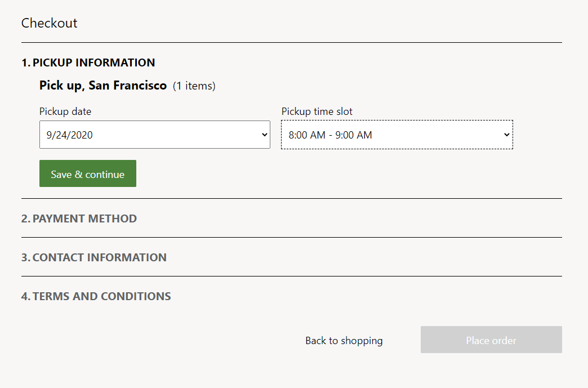Open the Pickup date combo box
This screenshot has width=588, height=388.
(x=155, y=135)
